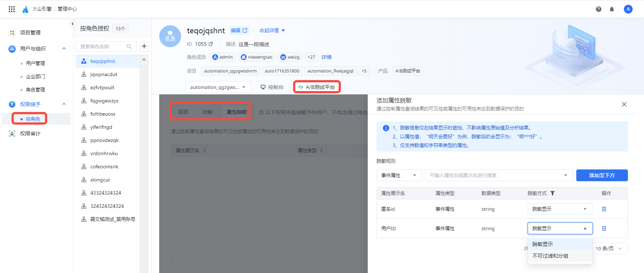Select role 43324324324
Image resolution: width=644 pixels, height=273 pixels.
(108, 193)
